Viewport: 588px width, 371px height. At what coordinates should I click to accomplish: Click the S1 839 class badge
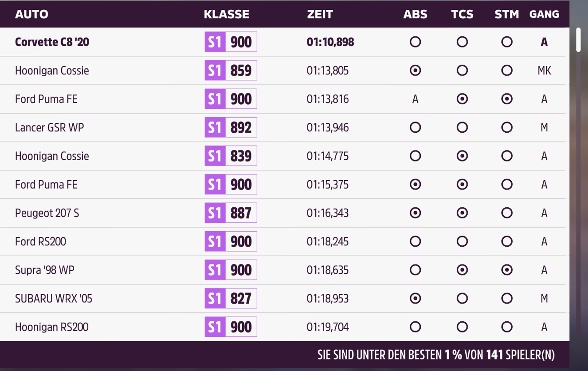[x=231, y=156]
